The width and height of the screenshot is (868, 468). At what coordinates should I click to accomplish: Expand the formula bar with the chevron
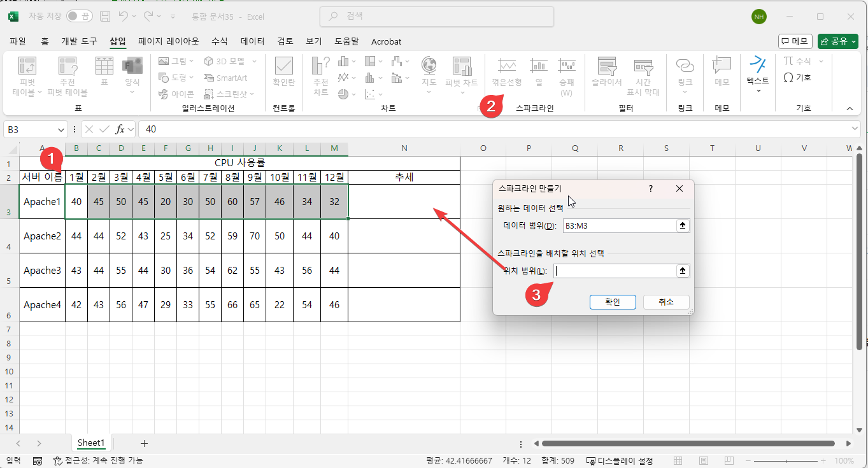(855, 129)
